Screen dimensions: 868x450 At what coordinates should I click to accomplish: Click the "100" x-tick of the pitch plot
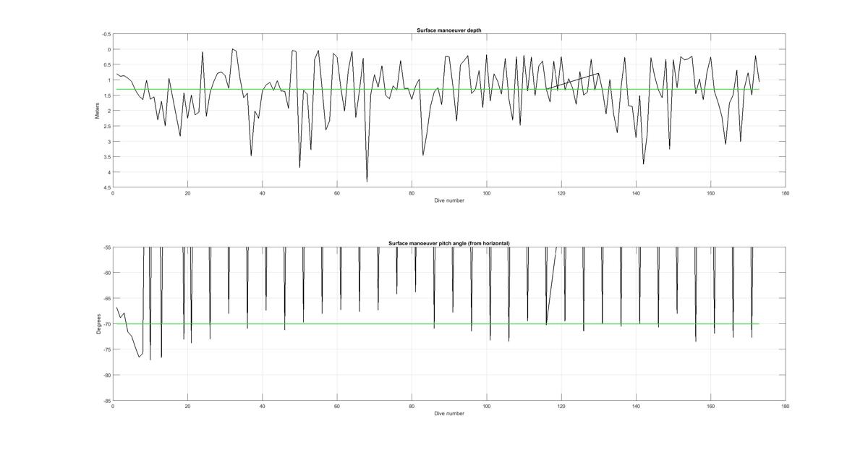coord(487,406)
